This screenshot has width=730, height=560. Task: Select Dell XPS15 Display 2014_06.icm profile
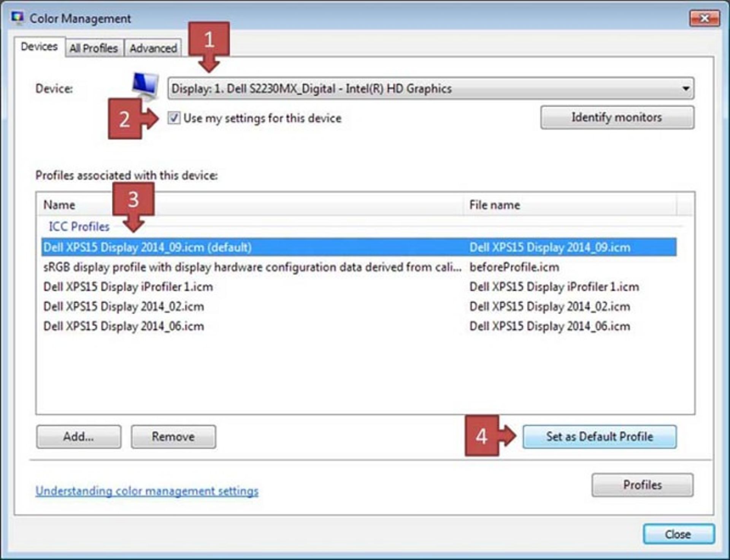pyautogui.click(x=359, y=326)
